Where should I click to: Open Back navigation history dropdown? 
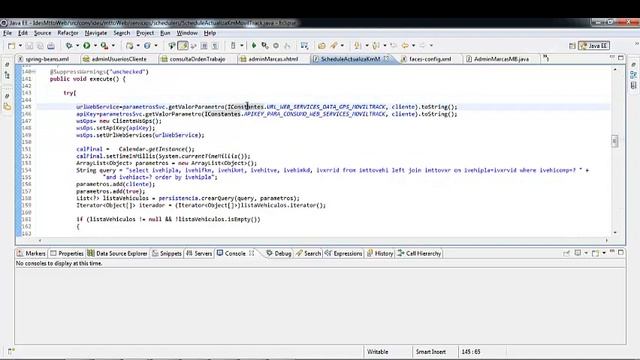(413, 46)
